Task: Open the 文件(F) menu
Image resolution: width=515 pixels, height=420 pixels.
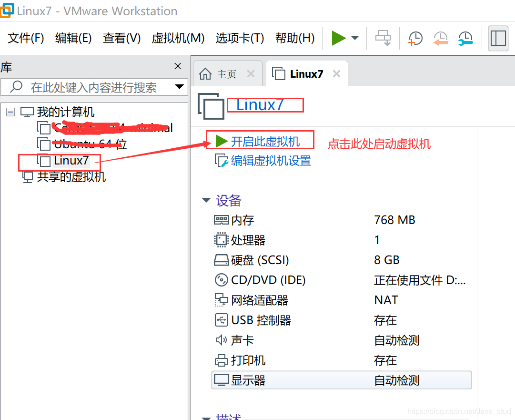Action: (x=26, y=38)
